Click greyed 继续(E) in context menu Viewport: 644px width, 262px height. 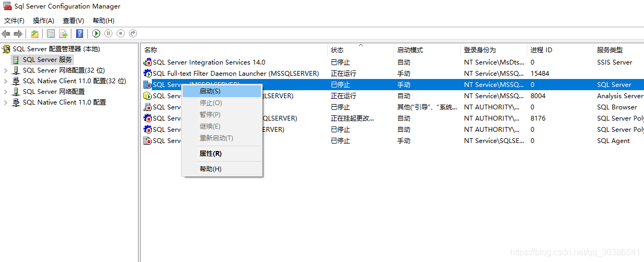[222, 126]
